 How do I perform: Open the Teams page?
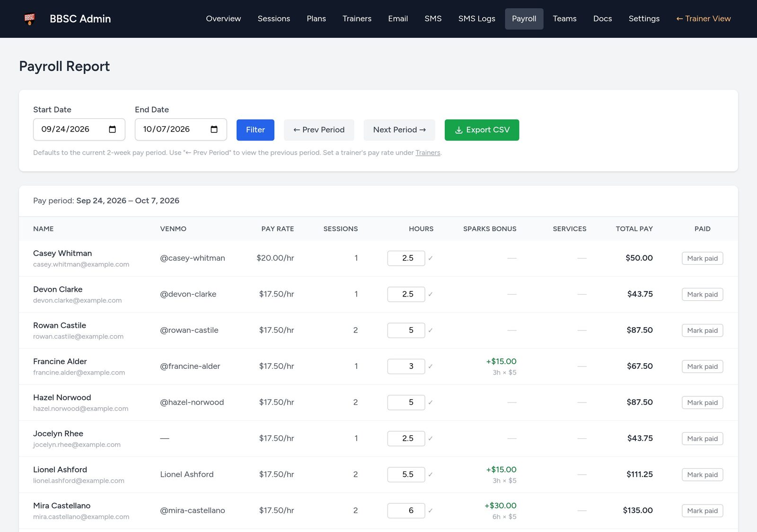pyautogui.click(x=564, y=19)
